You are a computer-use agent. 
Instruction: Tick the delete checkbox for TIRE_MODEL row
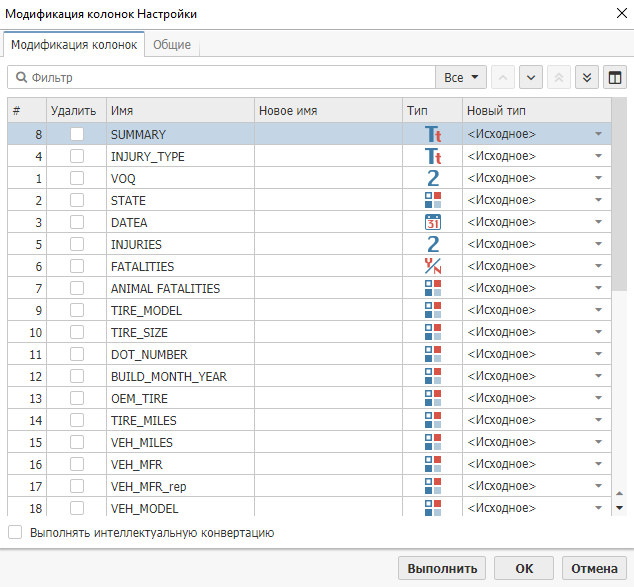point(77,310)
